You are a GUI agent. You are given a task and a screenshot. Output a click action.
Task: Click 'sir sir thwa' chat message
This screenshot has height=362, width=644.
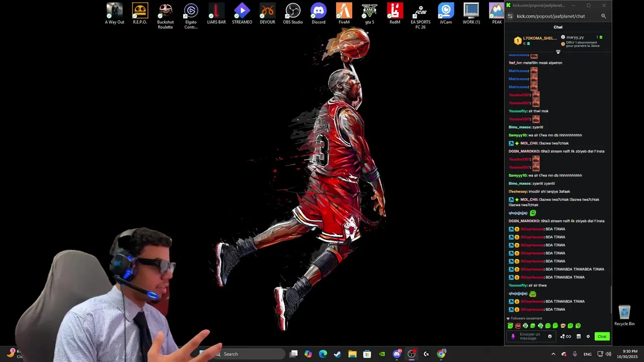(x=527, y=286)
